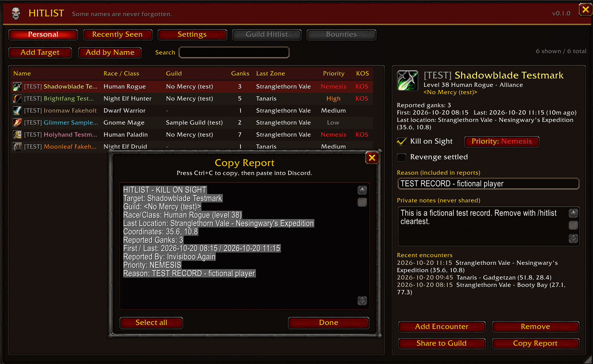593x364 pixels.
Task: Click Moonleaf Fakeh druid class icon
Action: click(17, 147)
